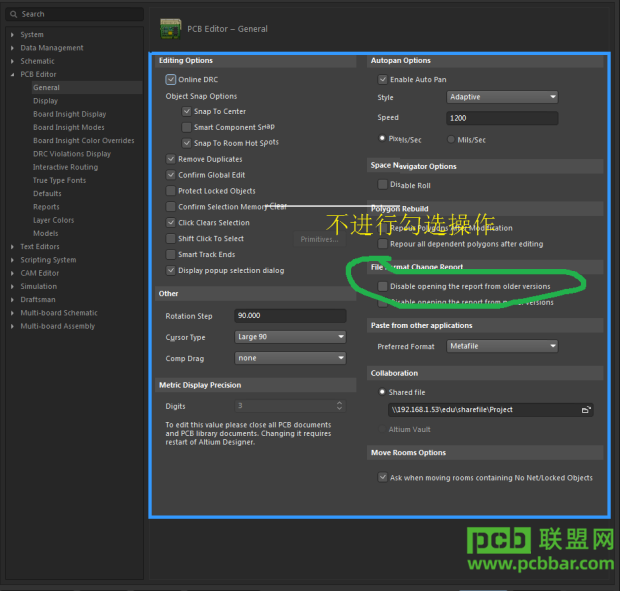Screen dimensions: 620x591
Task: Edit the Rotation Step field
Action: point(290,316)
